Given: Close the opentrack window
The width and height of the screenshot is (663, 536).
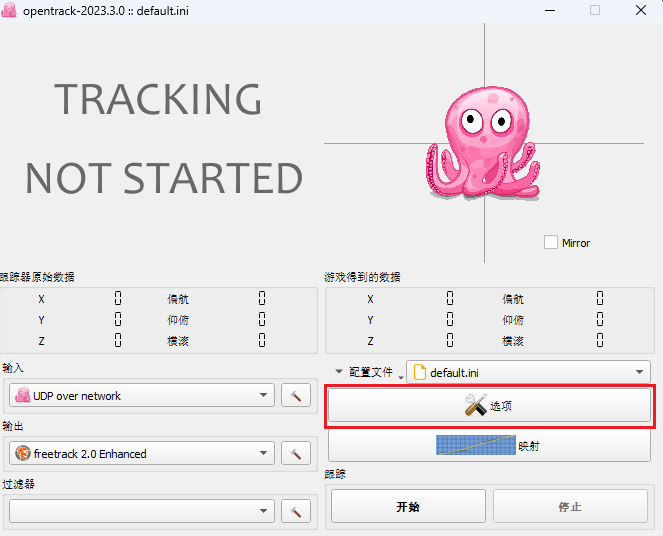Looking at the screenshot, I should 641,10.
